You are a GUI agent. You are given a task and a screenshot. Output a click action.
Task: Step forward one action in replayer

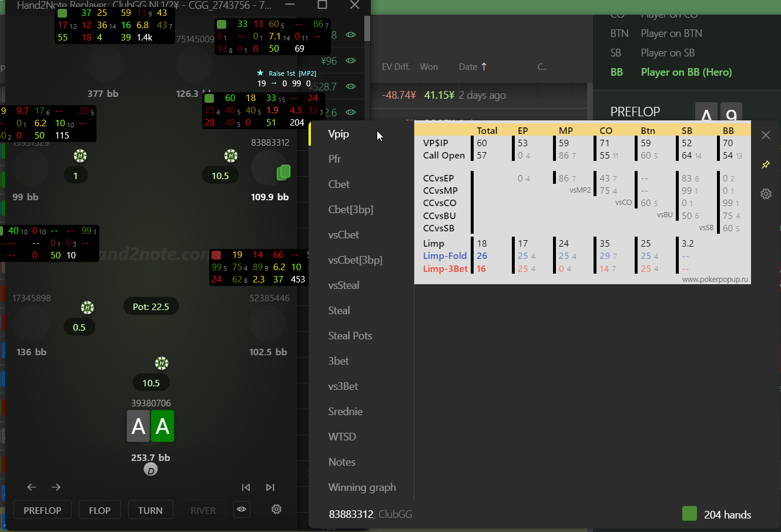[x=56, y=487]
